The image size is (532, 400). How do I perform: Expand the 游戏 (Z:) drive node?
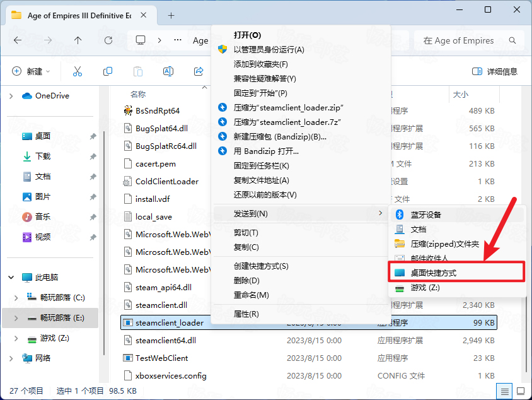(16, 338)
